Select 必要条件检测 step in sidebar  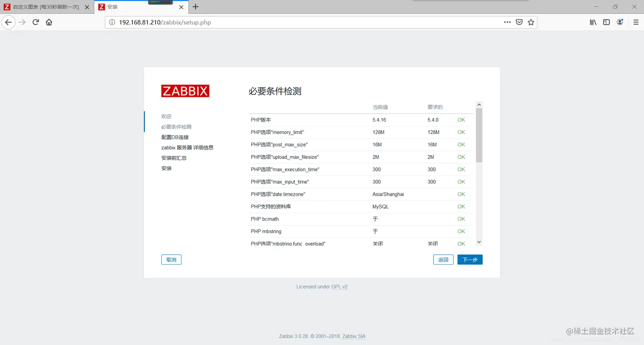point(176,127)
